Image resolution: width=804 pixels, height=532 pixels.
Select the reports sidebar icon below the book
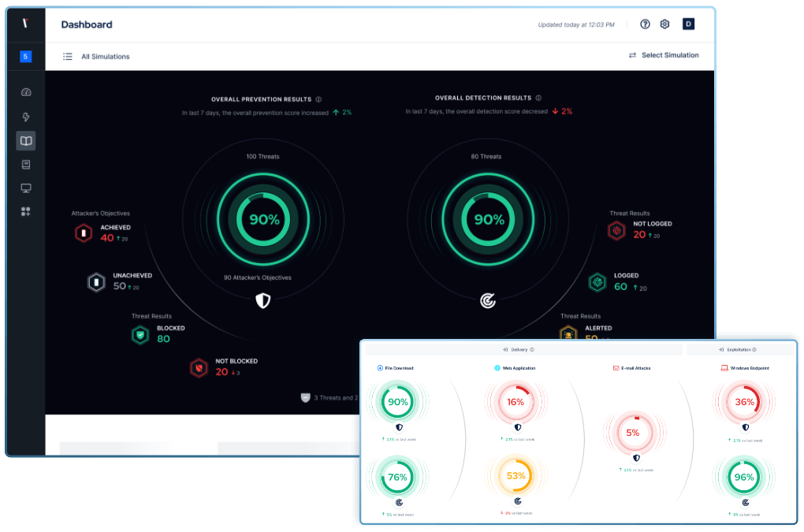point(26,164)
